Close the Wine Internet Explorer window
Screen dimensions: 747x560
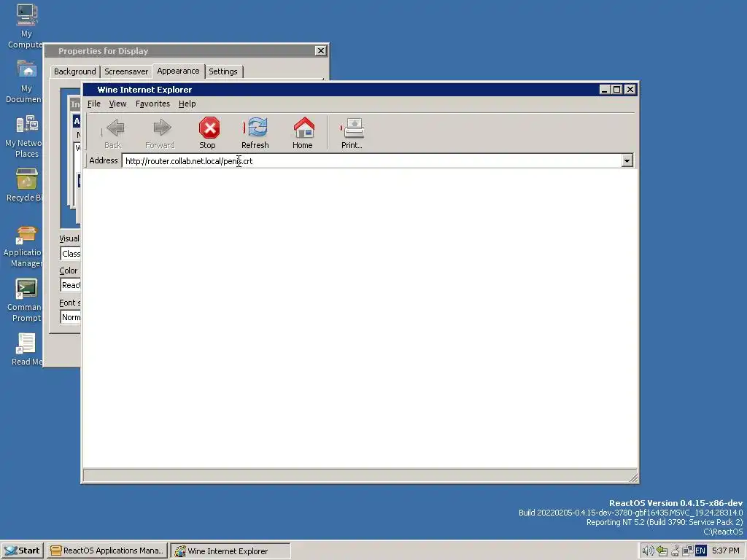pyautogui.click(x=630, y=90)
